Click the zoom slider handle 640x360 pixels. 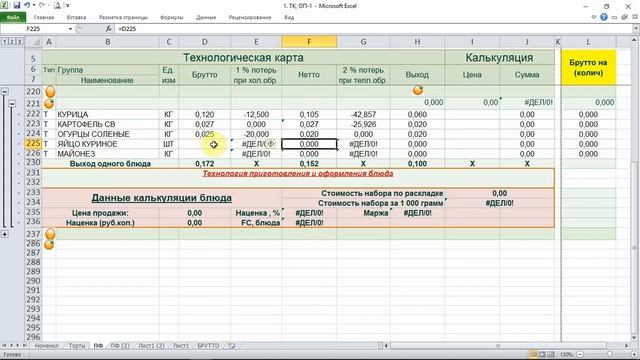click(609, 354)
